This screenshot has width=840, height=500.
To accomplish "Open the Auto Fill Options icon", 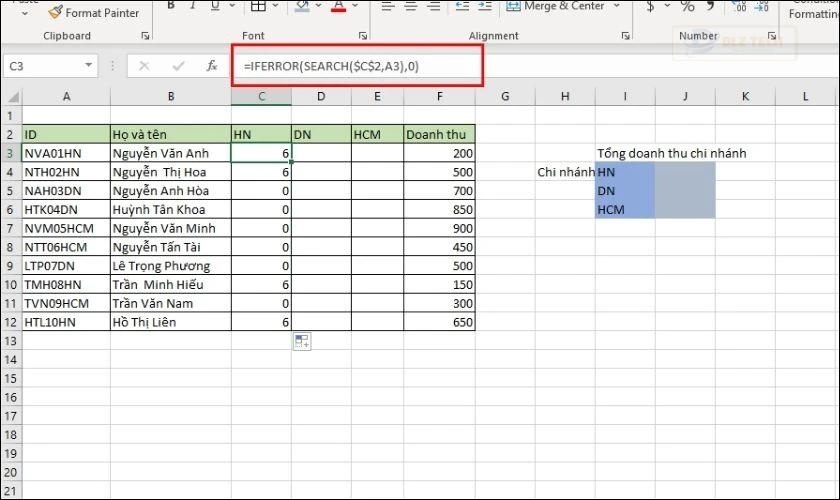I will point(301,342).
